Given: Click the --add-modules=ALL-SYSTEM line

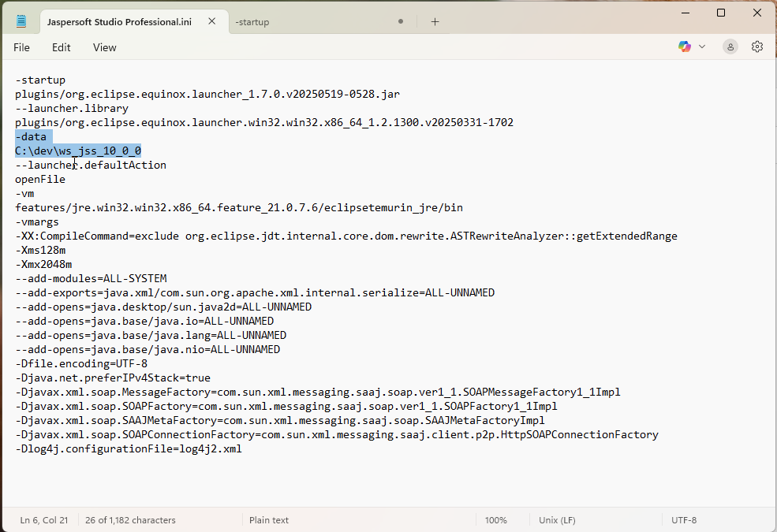Looking at the screenshot, I should click(x=91, y=279).
